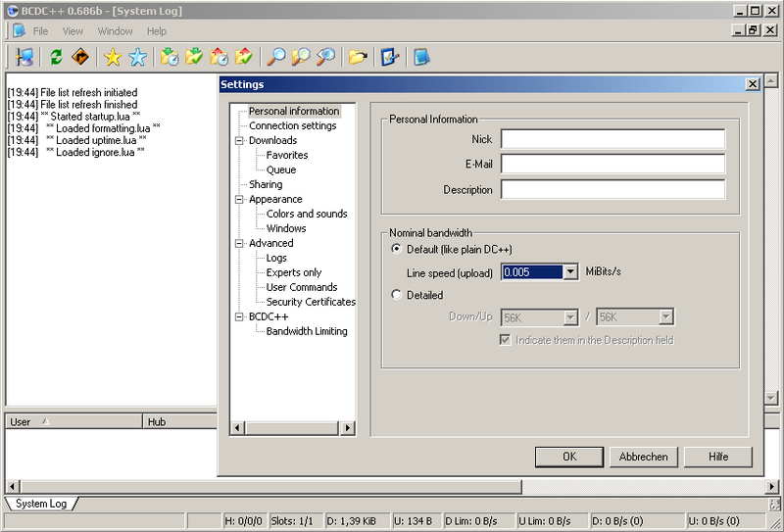This screenshot has width=784, height=532.
Task: Sort by the Hub column header
Action: point(180,421)
